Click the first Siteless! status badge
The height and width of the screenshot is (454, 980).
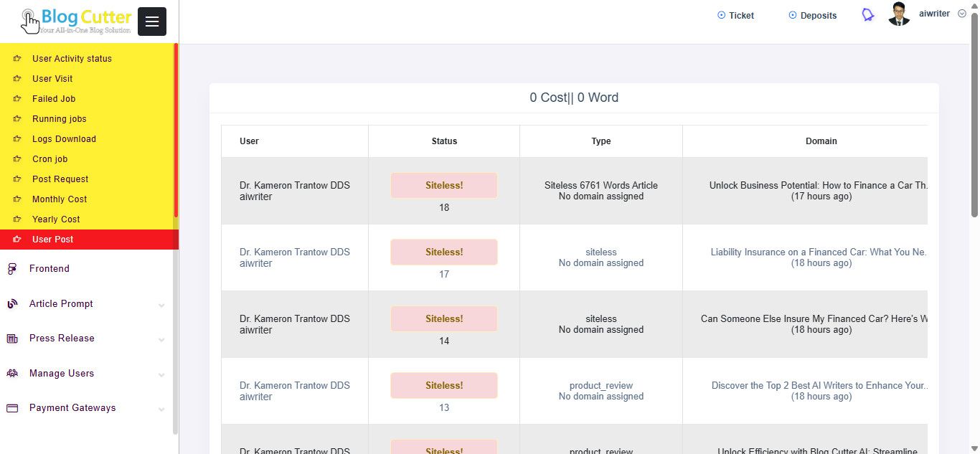pos(444,185)
